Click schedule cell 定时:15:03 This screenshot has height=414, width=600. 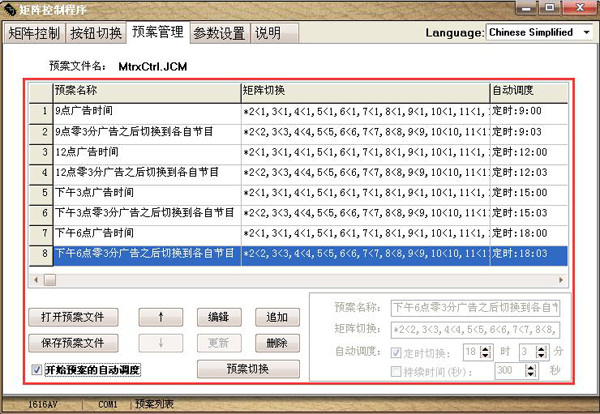click(529, 214)
